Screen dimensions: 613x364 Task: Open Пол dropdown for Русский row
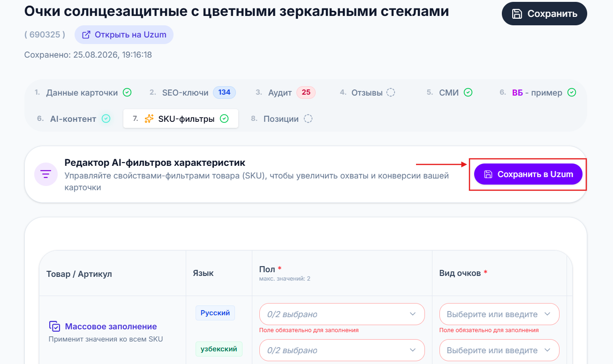pyautogui.click(x=342, y=314)
